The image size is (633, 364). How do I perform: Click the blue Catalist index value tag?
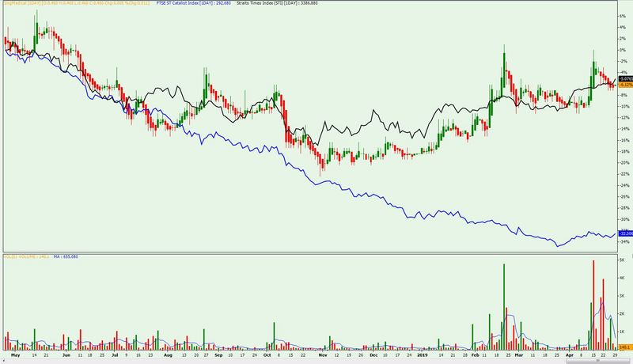point(625,233)
